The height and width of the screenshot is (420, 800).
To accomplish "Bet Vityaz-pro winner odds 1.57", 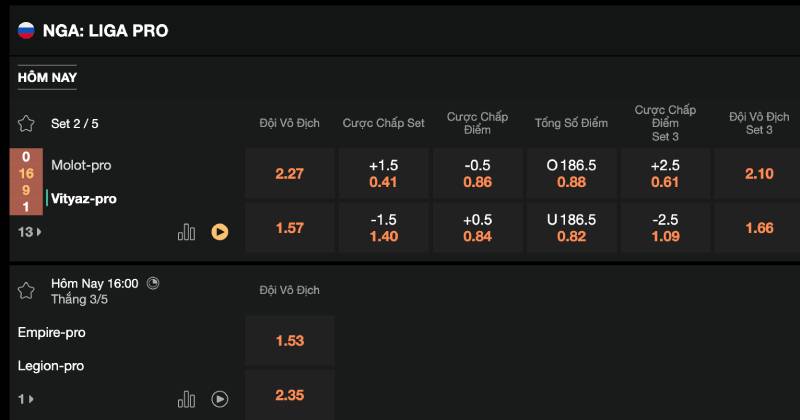I will (x=290, y=228).
